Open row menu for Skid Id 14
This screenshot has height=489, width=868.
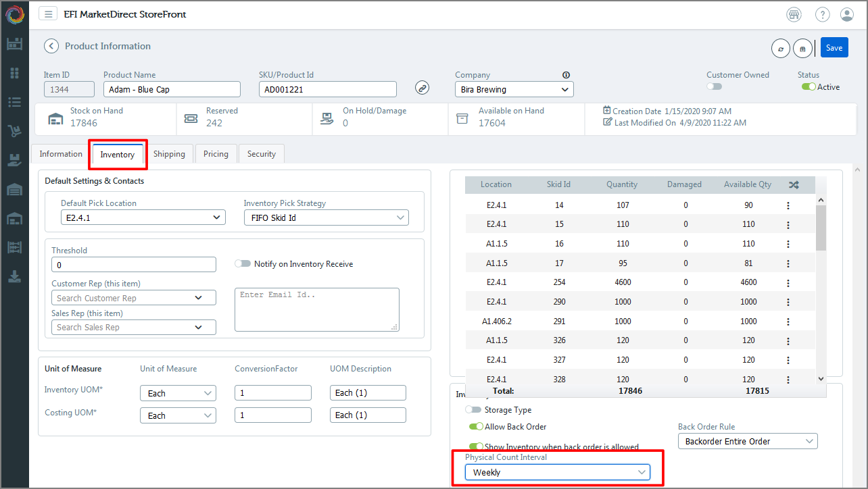point(788,205)
